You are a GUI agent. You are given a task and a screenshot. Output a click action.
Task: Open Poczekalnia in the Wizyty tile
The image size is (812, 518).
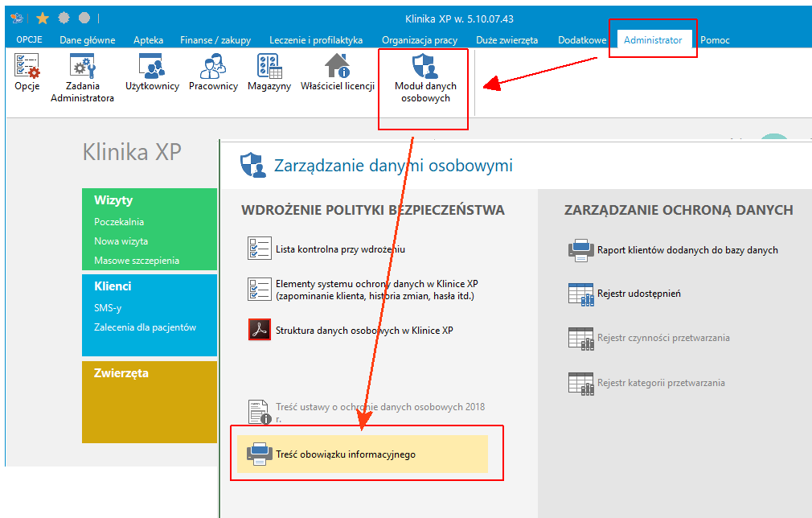tap(119, 222)
